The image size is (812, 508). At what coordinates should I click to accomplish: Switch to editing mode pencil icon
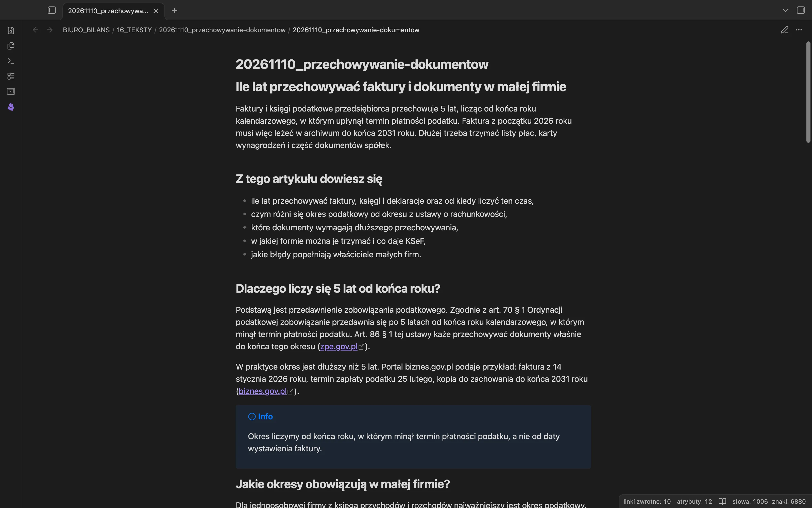[785, 30]
